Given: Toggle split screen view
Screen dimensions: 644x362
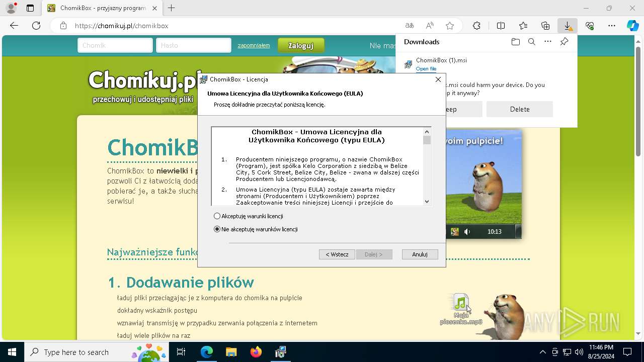Looking at the screenshot, I should (501, 26).
